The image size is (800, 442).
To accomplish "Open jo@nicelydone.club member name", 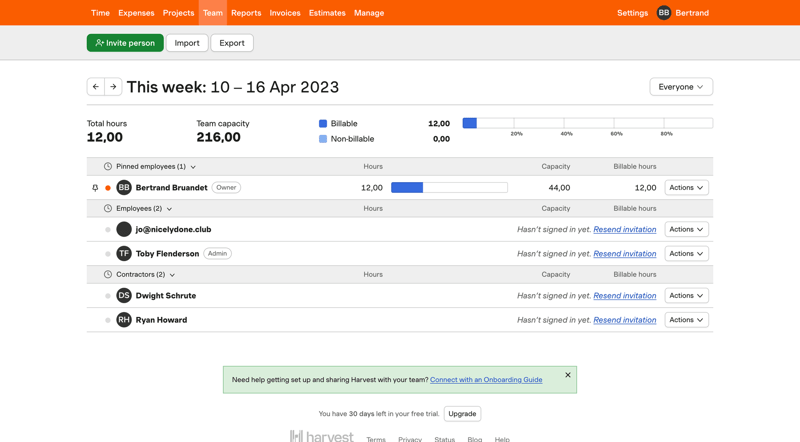I will [x=173, y=230].
